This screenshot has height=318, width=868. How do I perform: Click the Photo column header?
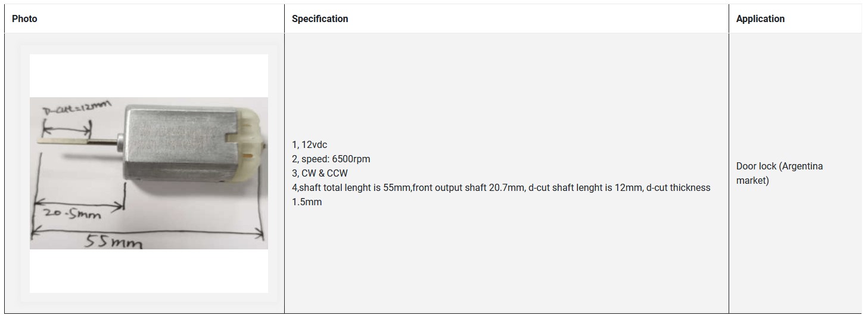[x=24, y=18]
